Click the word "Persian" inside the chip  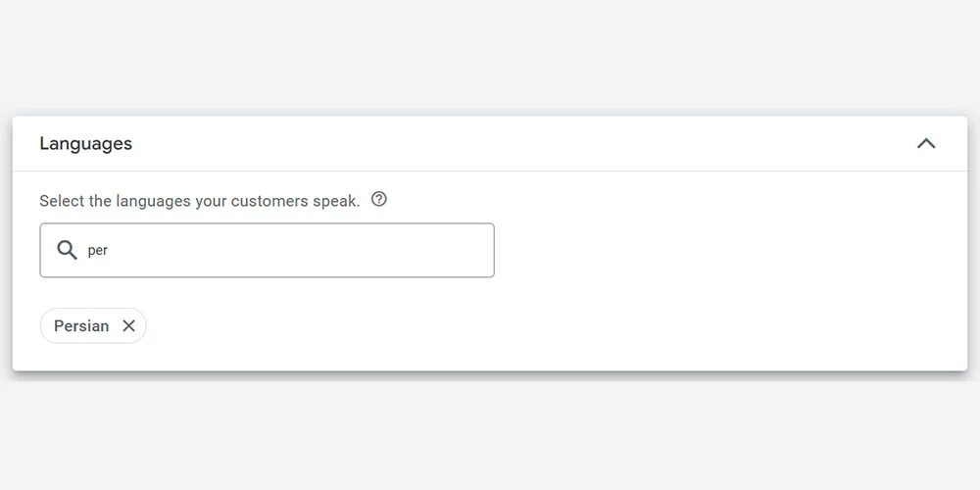pyautogui.click(x=81, y=326)
